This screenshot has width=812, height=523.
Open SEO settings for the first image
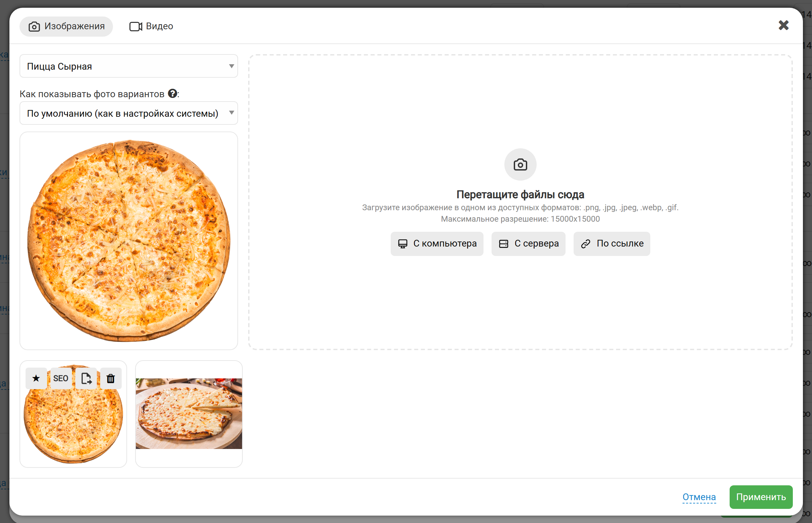[61, 378]
